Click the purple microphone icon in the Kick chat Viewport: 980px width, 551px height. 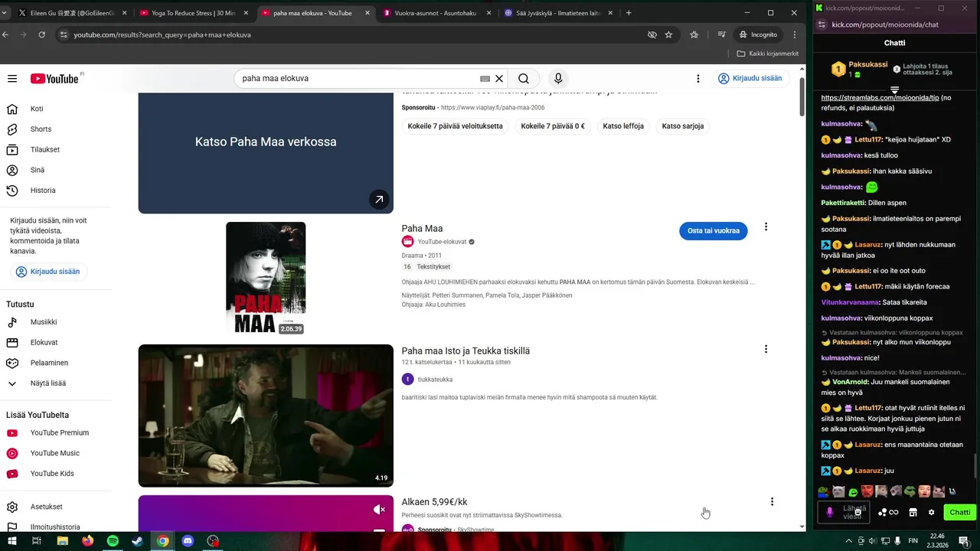pos(829,512)
